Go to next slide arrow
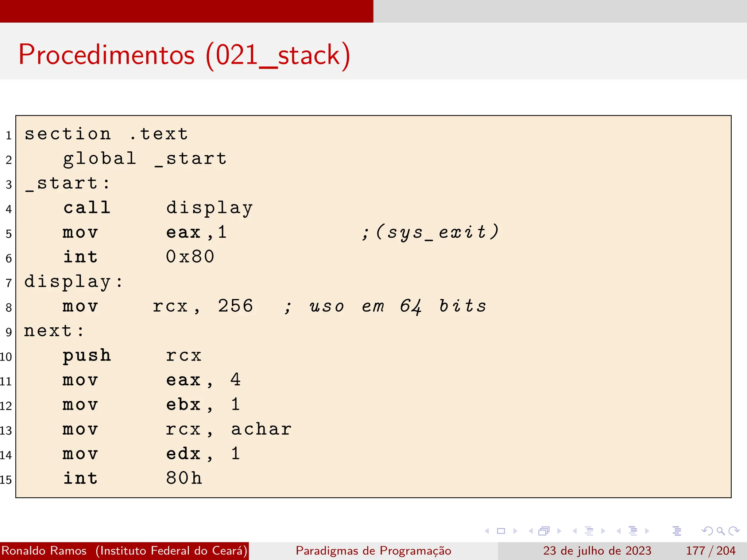This screenshot has width=747, height=560. [x=515, y=531]
